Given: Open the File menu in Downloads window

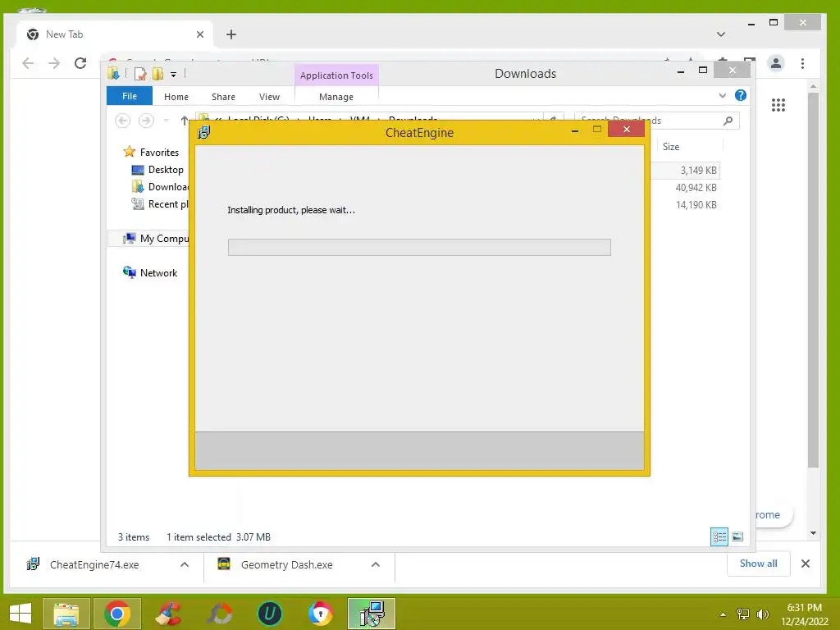Looking at the screenshot, I should point(130,96).
